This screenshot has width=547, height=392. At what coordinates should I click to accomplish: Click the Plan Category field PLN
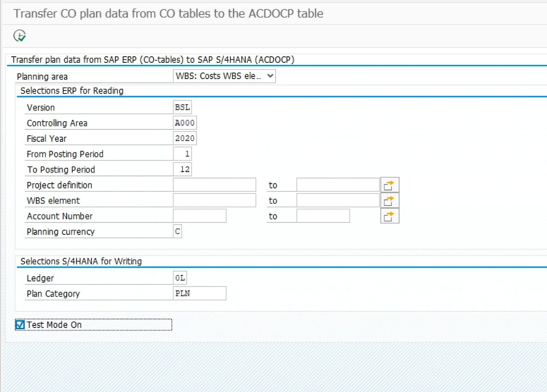click(x=200, y=293)
